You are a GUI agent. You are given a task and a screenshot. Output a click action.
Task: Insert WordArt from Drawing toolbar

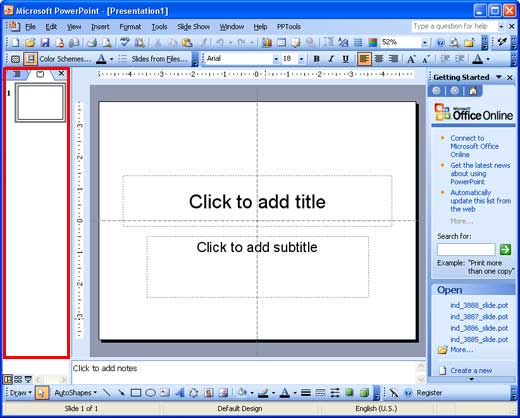click(x=180, y=393)
